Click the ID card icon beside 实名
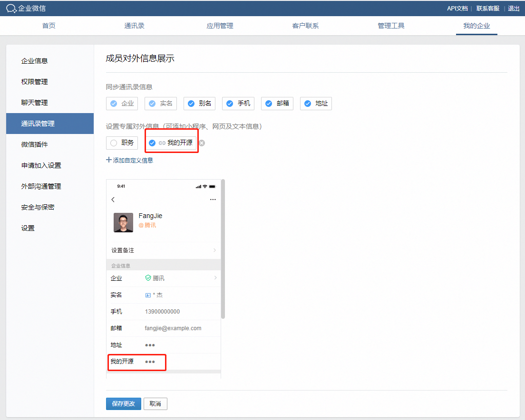The height and width of the screenshot is (420, 525). point(148,295)
